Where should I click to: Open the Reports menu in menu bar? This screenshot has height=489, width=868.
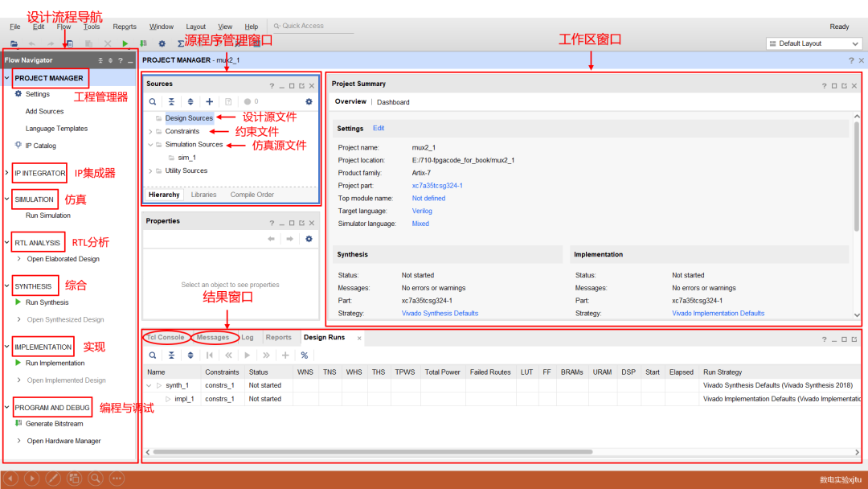(x=125, y=27)
